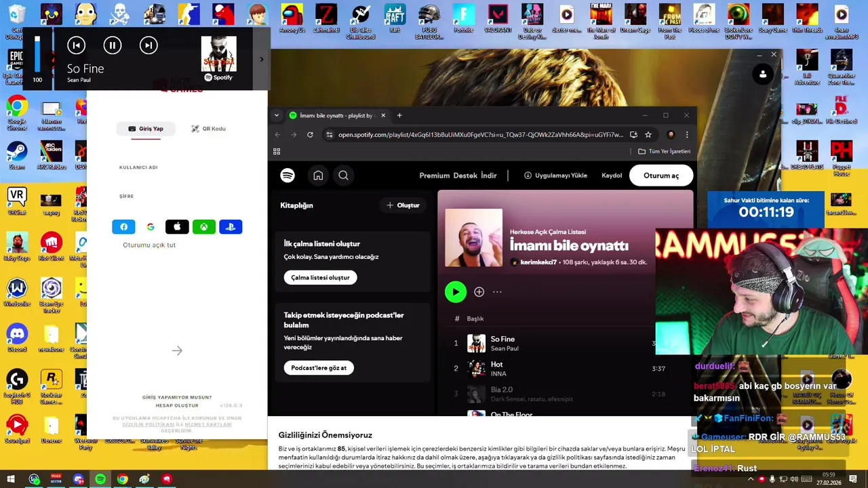Sign in with Facebook button
This screenshot has width=868, height=488.
tap(123, 227)
